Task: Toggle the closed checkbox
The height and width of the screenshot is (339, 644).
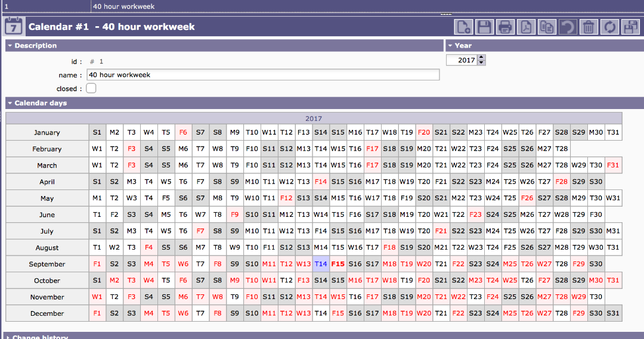Action: (x=91, y=88)
